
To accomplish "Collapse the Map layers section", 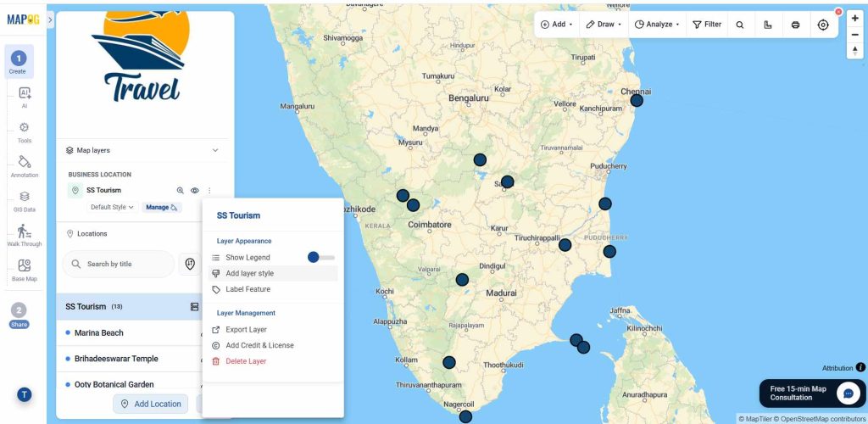I will (215, 151).
